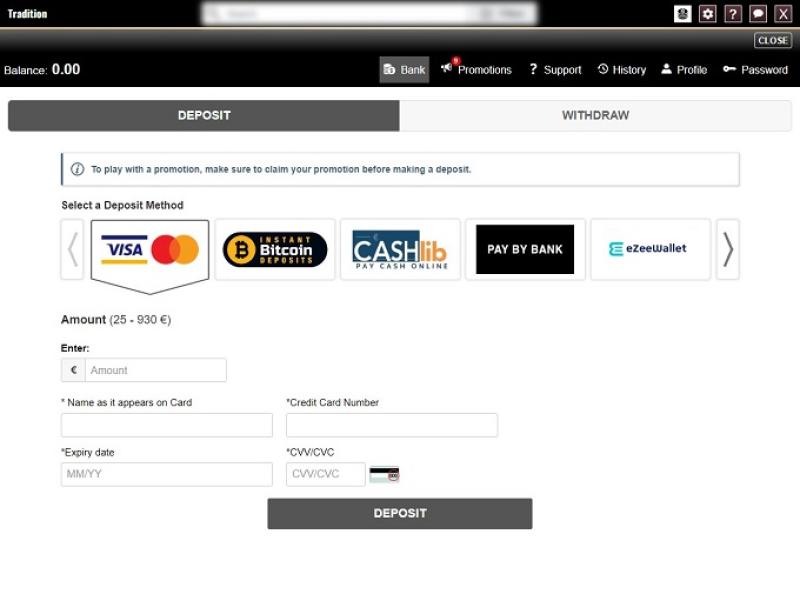Open settings gear icon in top bar

(708, 14)
